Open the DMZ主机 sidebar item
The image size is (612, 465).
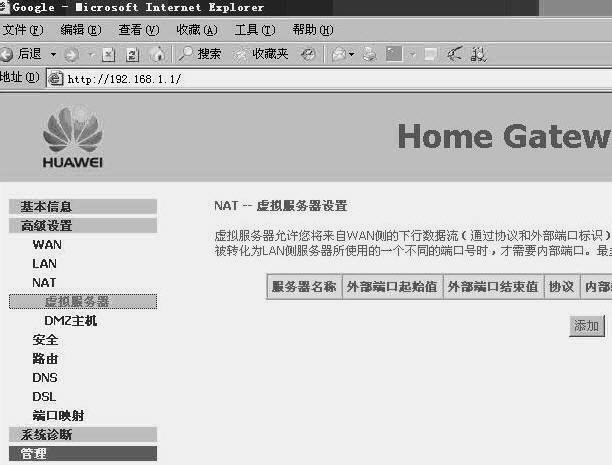click(x=71, y=321)
